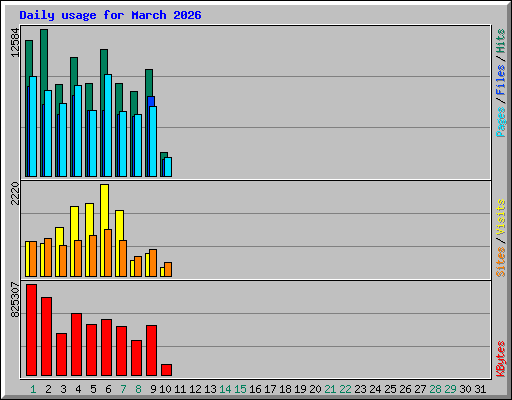This screenshot has width=512, height=400.
Task: Select the short red KBytes bar for day 10
Action: (166, 370)
